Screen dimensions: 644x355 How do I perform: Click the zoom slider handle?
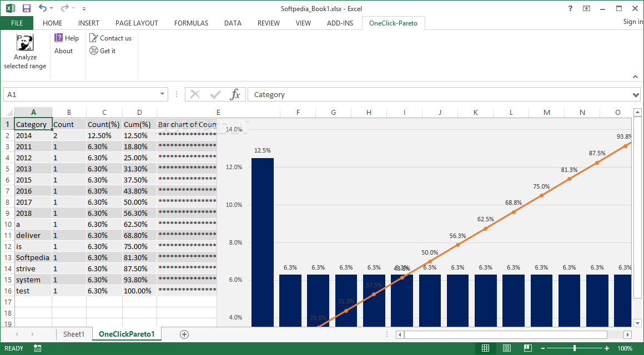(x=575, y=348)
